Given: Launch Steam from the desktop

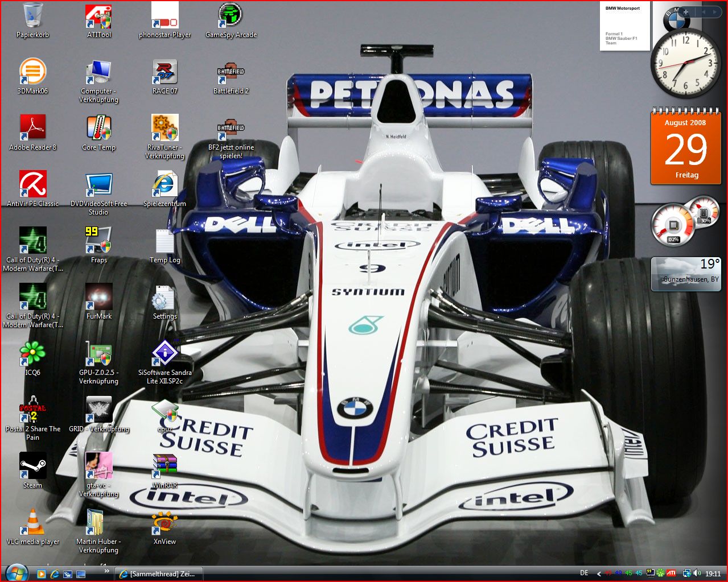Looking at the screenshot, I should click(32, 471).
